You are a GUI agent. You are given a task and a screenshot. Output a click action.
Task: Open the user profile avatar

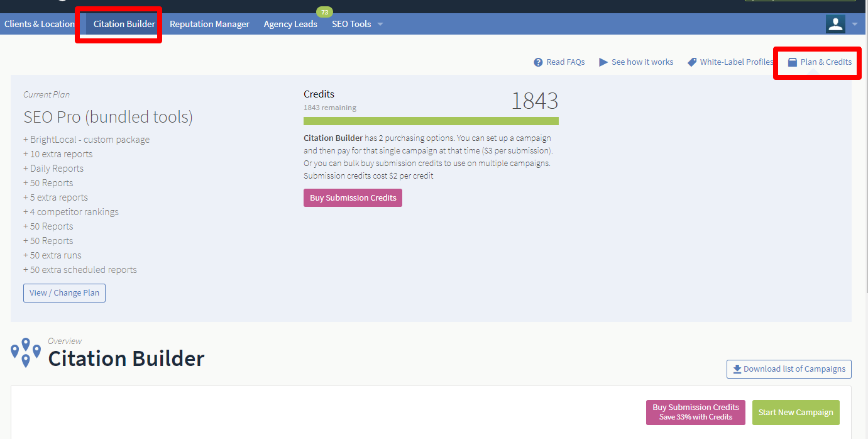point(835,24)
